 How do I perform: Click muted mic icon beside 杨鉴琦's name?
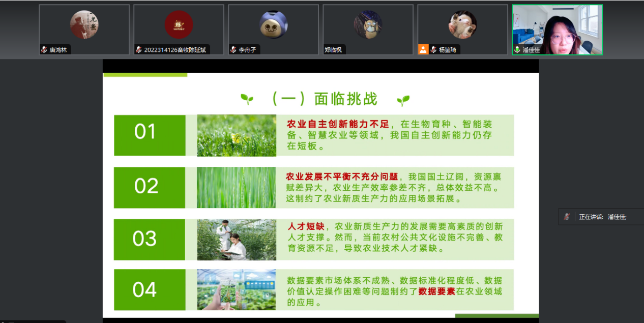click(x=434, y=50)
